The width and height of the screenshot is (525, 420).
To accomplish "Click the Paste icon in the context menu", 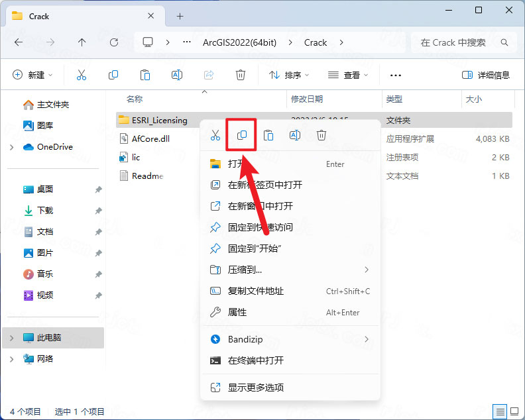I will (x=268, y=135).
